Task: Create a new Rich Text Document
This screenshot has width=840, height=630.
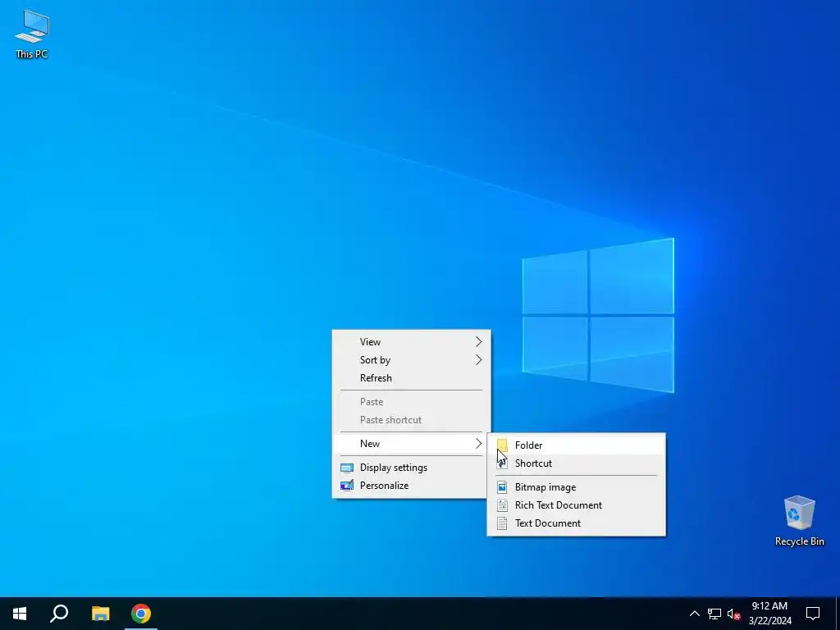Action: click(577, 505)
